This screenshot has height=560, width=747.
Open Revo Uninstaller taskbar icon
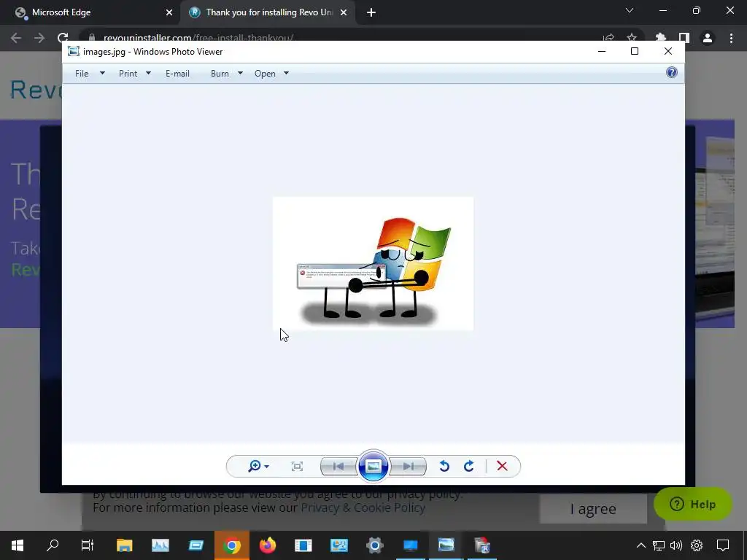click(x=482, y=545)
